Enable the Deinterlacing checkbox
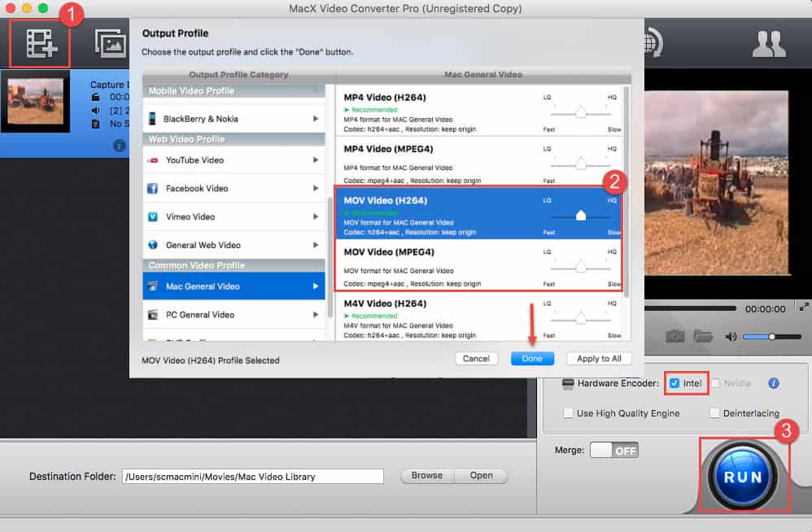This screenshot has width=812, height=532. (715, 413)
